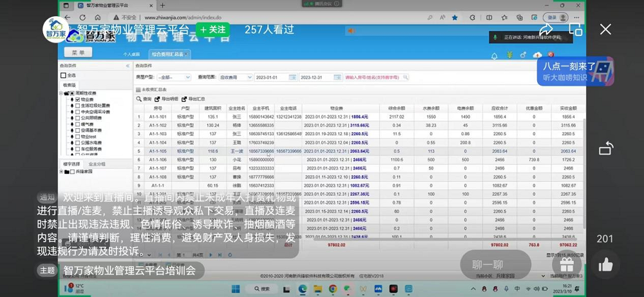Check the 空调基本费 checkbox
The width and height of the screenshot is (644, 297).
77,130
